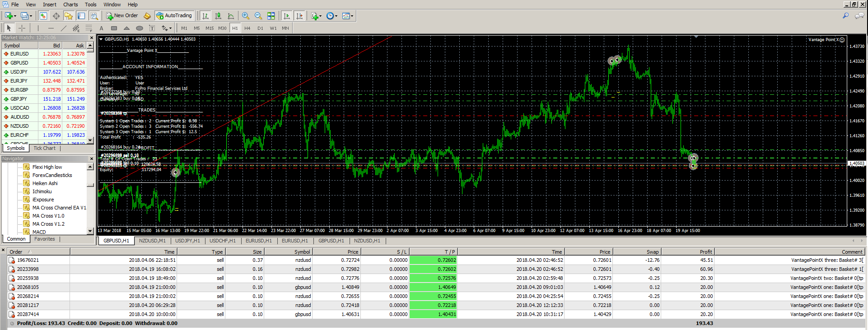The height and width of the screenshot is (330, 868).
Task: Switch chart to candlesticks view
Action: tap(218, 16)
